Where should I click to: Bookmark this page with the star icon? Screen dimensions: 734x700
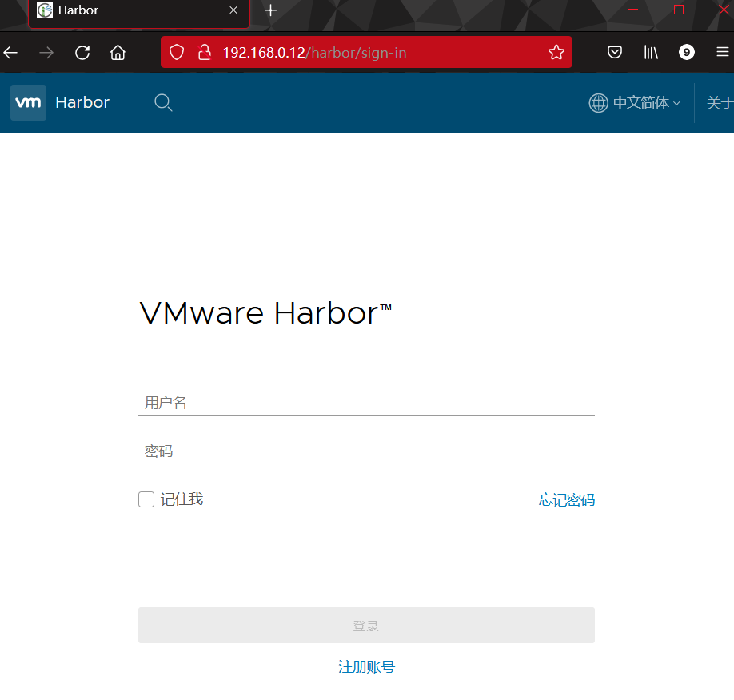556,52
